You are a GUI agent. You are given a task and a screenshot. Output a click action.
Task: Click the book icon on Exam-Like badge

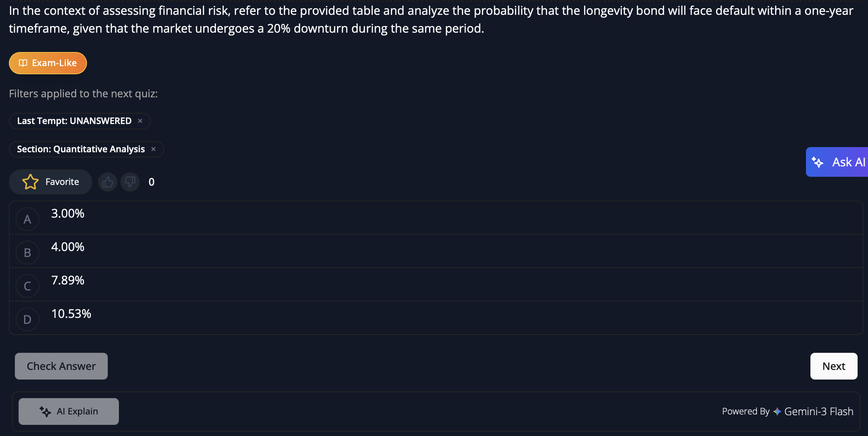[23, 63]
